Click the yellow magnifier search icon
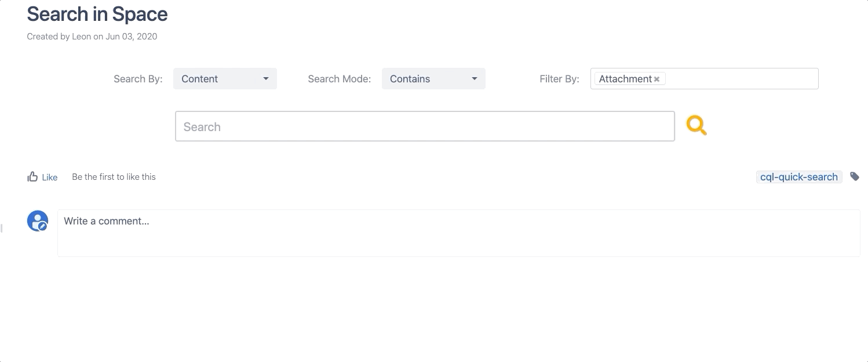Screen dimensions: 868x362 tap(696, 125)
